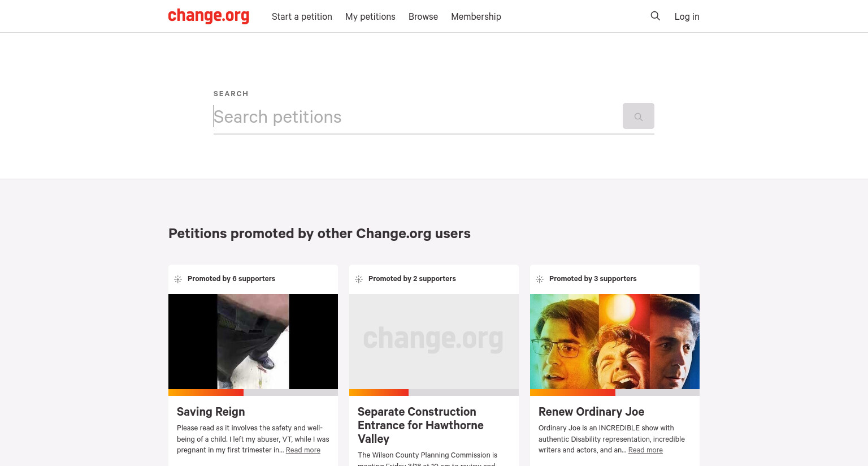The image size is (868, 466).
Task: Click the change.org logo
Action: (x=209, y=16)
